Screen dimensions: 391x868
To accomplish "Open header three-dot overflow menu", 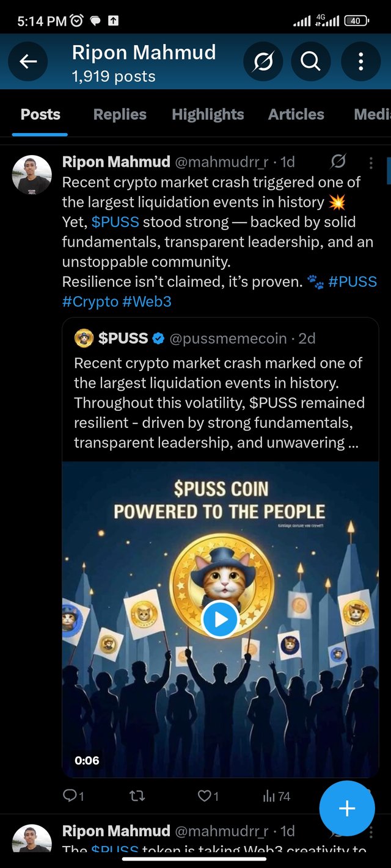I will click(x=360, y=61).
